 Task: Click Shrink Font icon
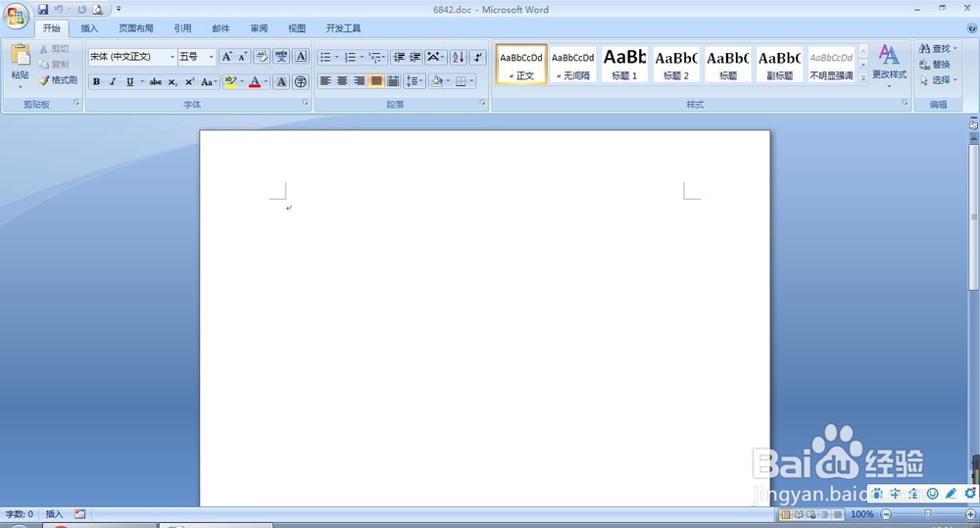[242, 57]
